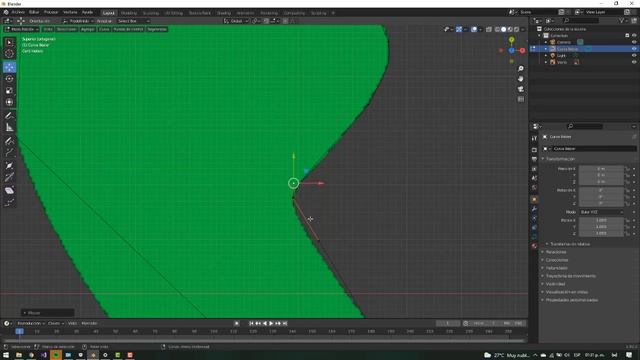
Task: Hide the Light object in the outliner
Action: 634,56
